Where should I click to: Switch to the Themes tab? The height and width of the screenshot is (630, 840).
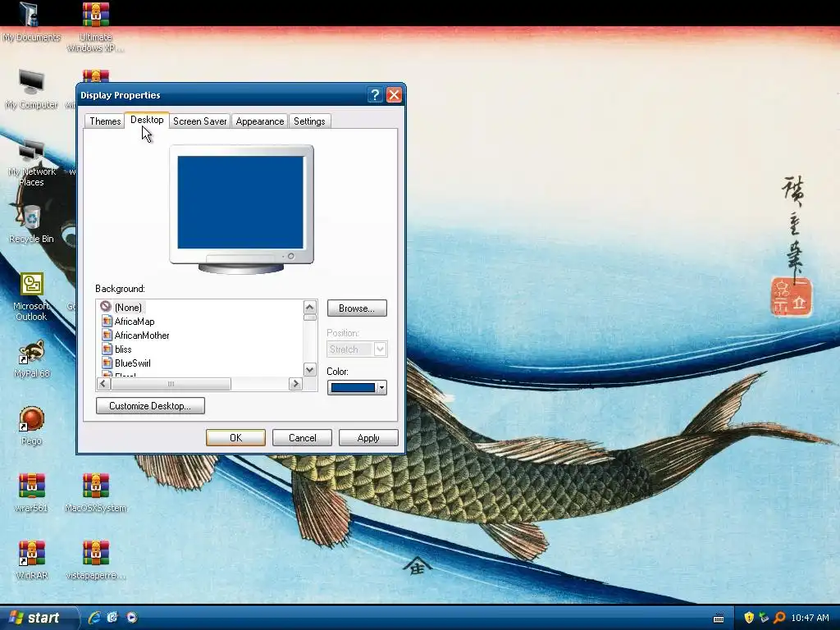(105, 121)
